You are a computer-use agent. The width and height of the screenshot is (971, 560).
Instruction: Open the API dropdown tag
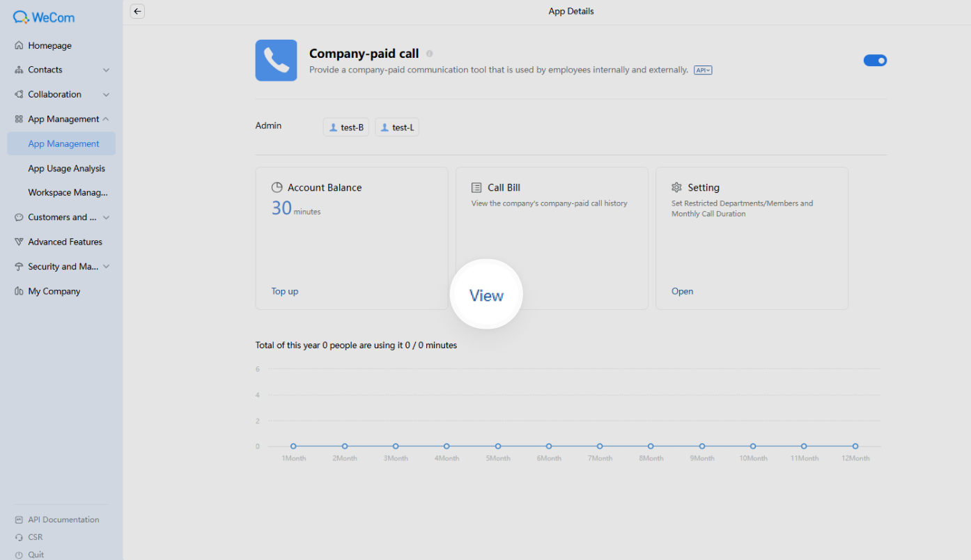tap(703, 70)
